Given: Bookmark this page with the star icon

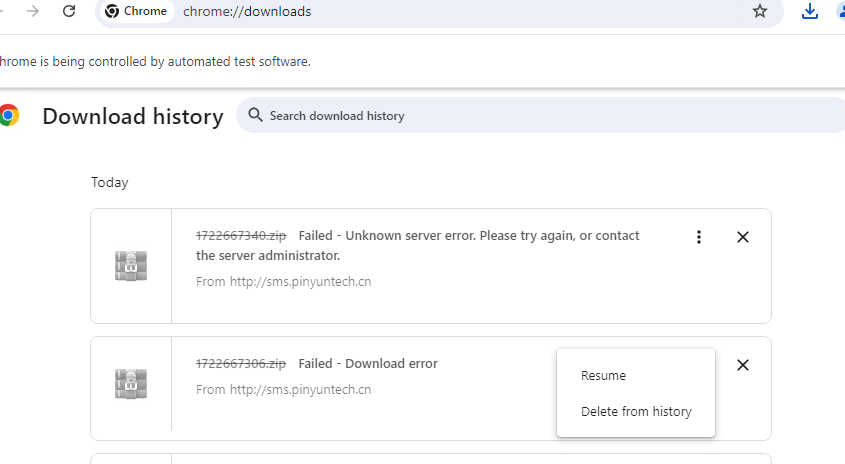Looking at the screenshot, I should 760,11.
